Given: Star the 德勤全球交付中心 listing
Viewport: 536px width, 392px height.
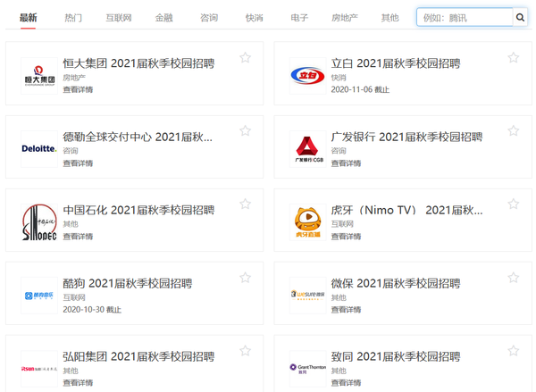Looking at the screenshot, I should 245,130.
